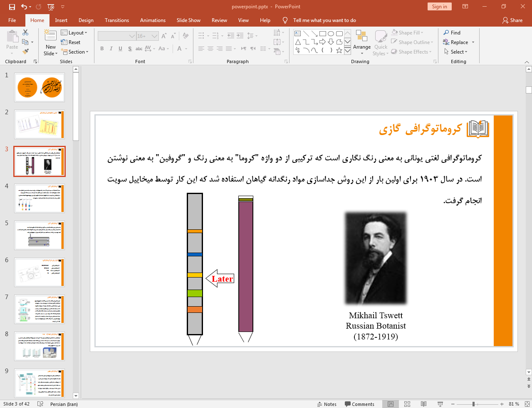Switch to Reading View icon
Viewport: 532px width, 408px height.
coord(423,404)
